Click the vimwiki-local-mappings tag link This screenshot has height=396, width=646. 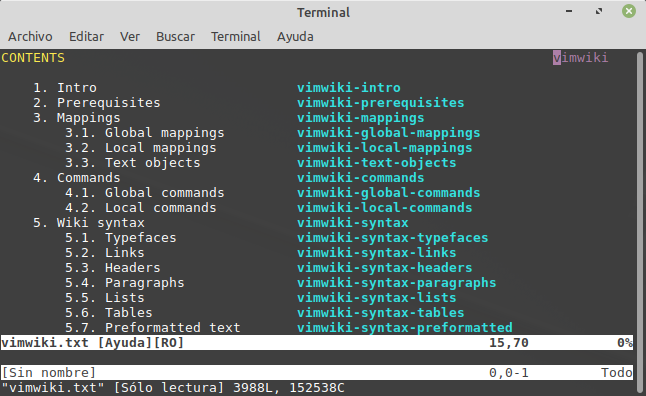pyautogui.click(x=384, y=148)
